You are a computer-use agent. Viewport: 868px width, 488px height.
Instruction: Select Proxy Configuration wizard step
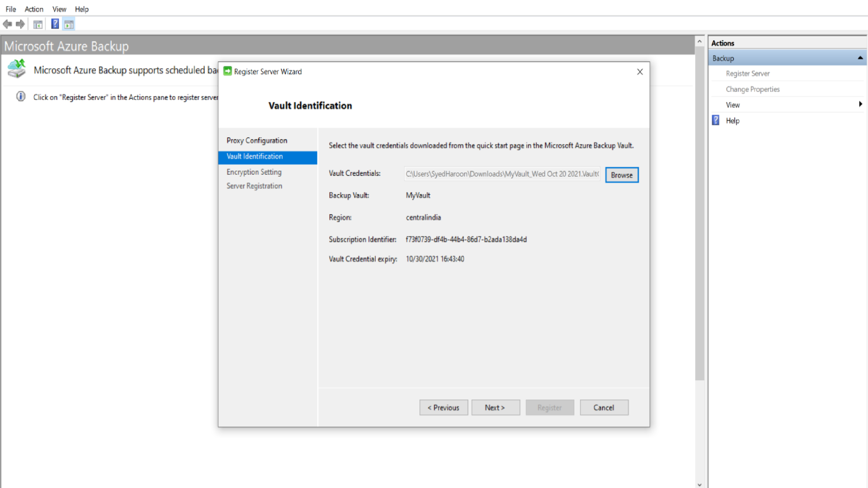(257, 141)
